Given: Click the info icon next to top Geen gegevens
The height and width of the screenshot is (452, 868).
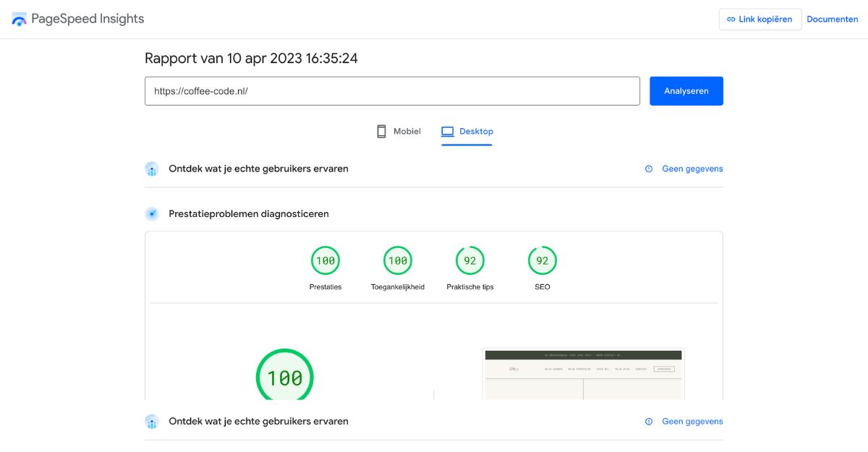Looking at the screenshot, I should click(648, 169).
